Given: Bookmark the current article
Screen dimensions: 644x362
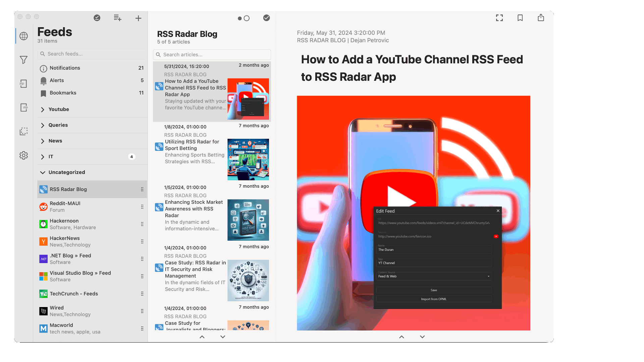Looking at the screenshot, I should pos(520,18).
